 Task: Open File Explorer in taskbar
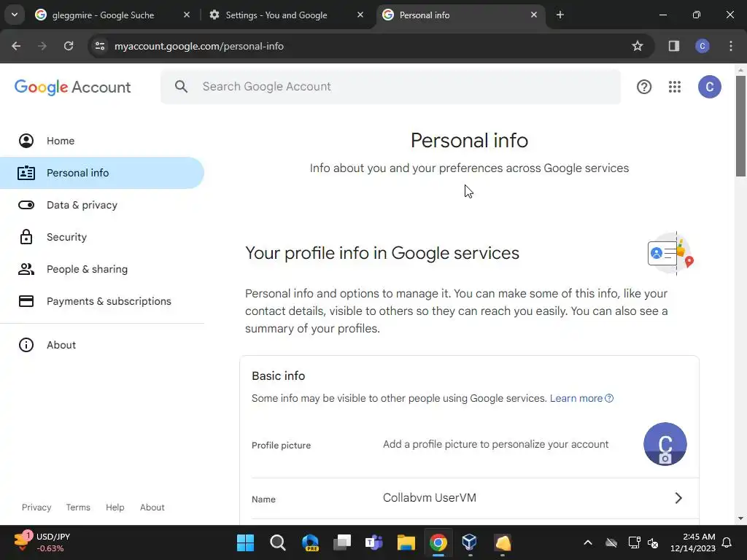[x=406, y=542]
